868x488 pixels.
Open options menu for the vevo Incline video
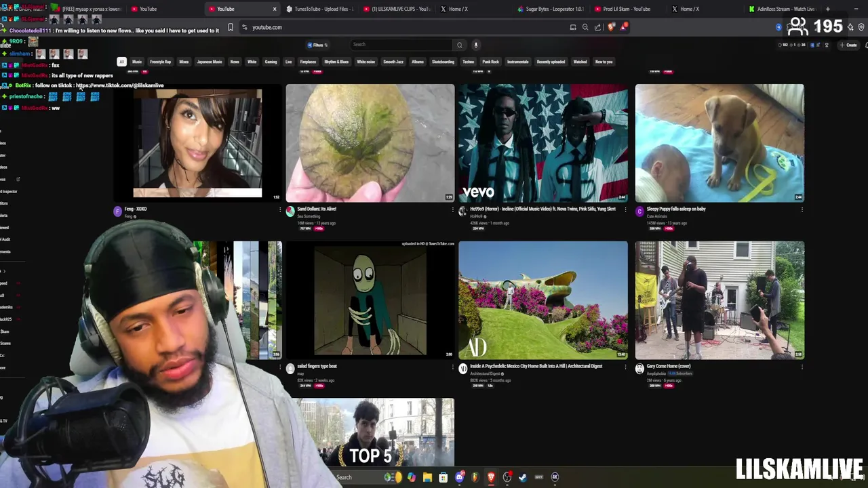(x=626, y=209)
